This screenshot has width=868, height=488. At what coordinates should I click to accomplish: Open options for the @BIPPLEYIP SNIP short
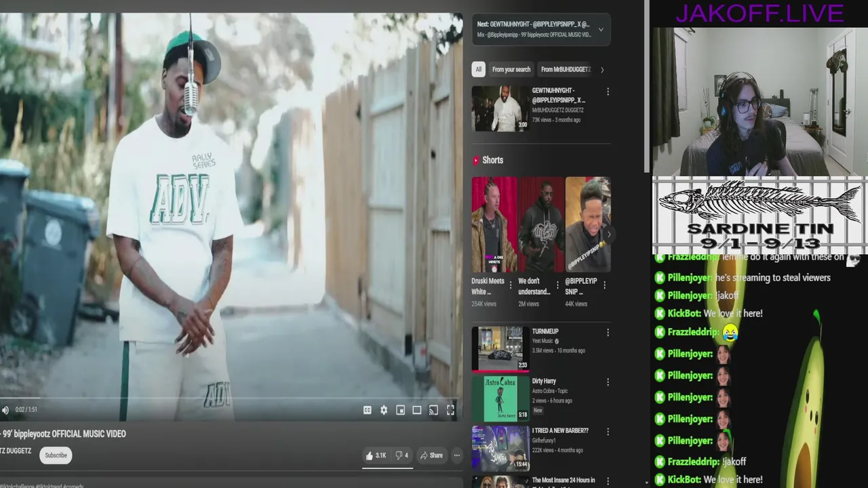coord(604,285)
